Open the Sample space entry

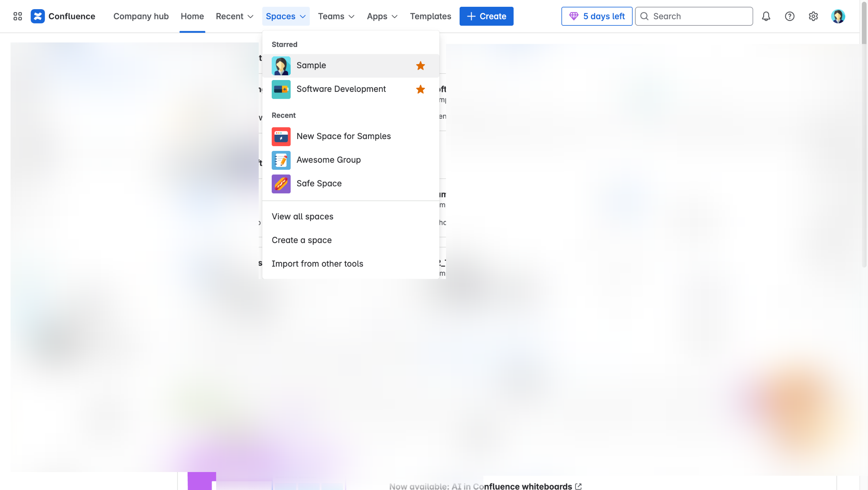coord(351,65)
